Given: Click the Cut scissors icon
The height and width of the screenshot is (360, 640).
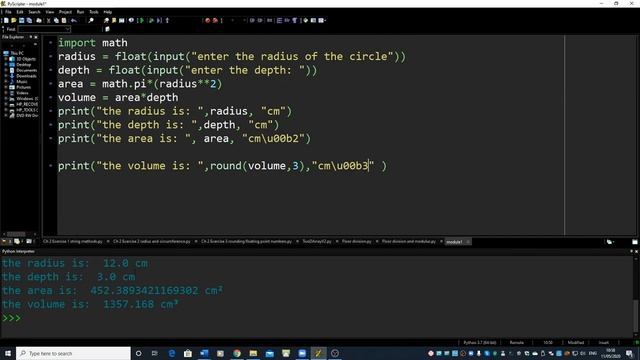Looking at the screenshot, I should [49, 20].
